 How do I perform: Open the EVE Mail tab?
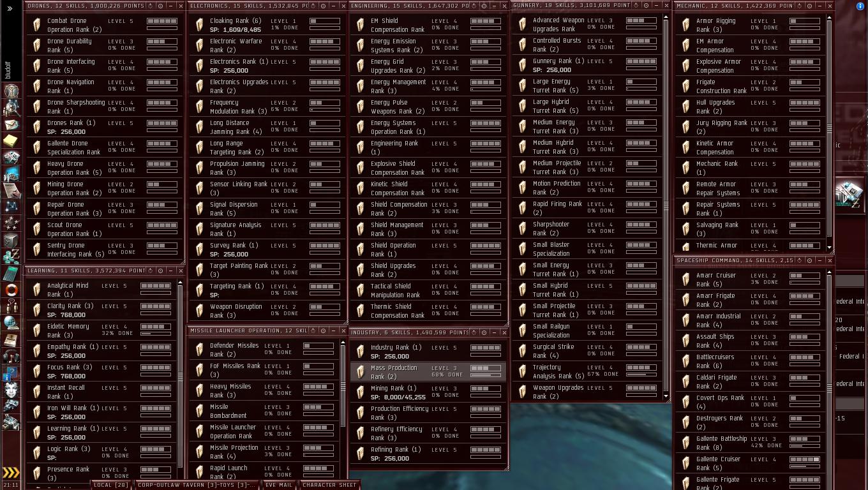pos(279,485)
